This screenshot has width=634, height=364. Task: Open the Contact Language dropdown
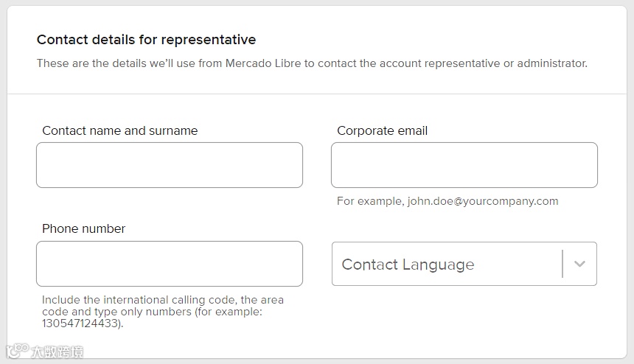447,264
